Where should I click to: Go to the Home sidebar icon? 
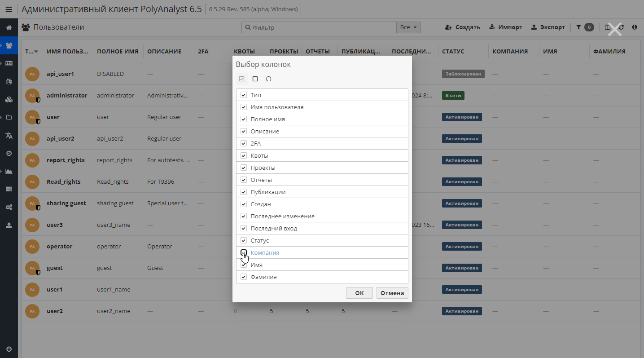pyautogui.click(x=9, y=27)
